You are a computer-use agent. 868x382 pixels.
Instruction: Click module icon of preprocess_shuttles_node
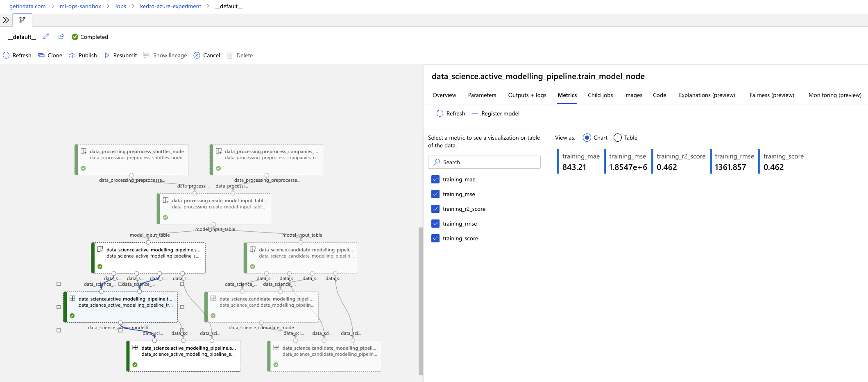click(x=84, y=151)
